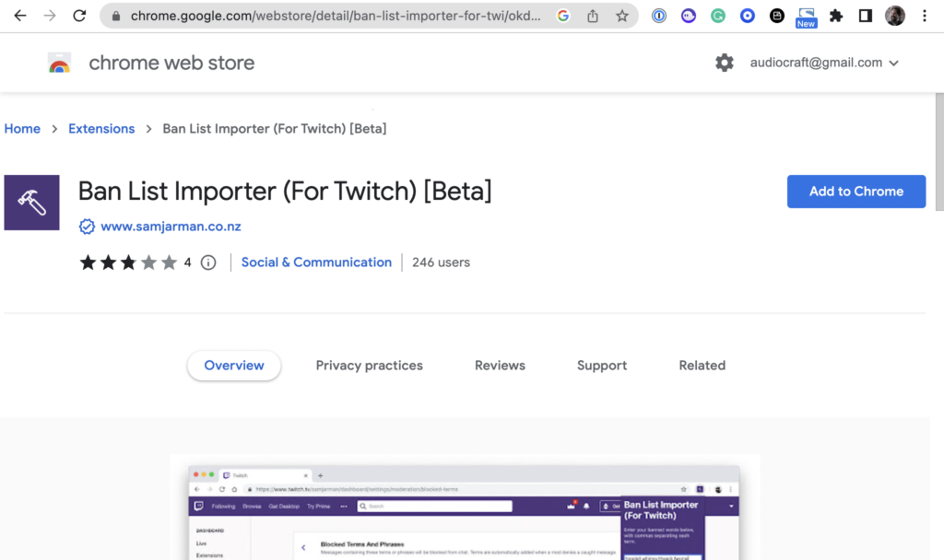The image size is (944, 560).
Task: Open the blue circle extension icon
Action: 747,17
